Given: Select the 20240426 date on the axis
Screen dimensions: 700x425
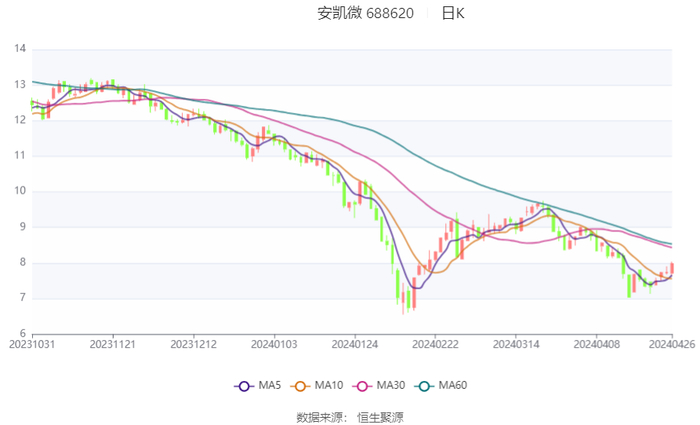Looking at the screenshot, I should tap(670, 343).
